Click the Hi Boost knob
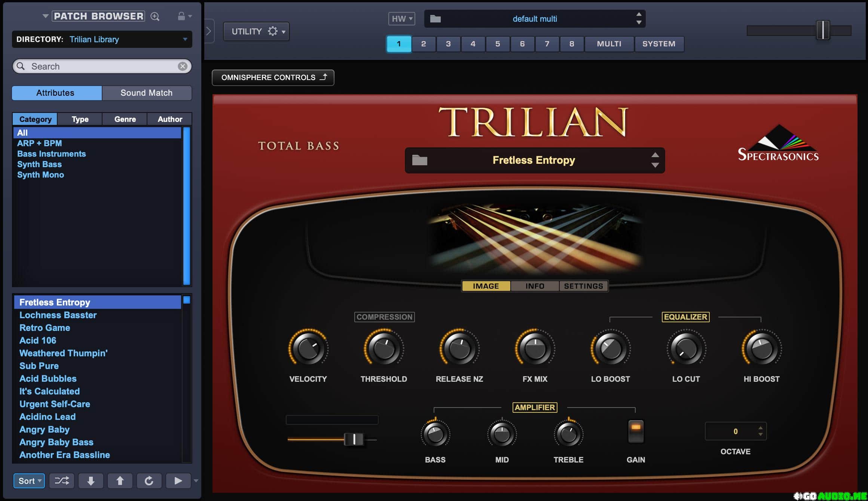 (762, 348)
